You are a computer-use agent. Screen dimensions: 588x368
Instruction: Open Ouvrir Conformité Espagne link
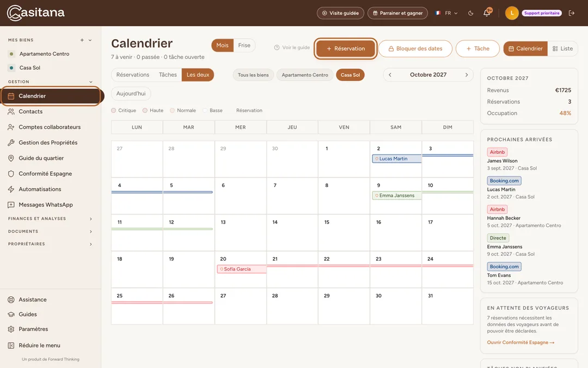[x=520, y=342]
